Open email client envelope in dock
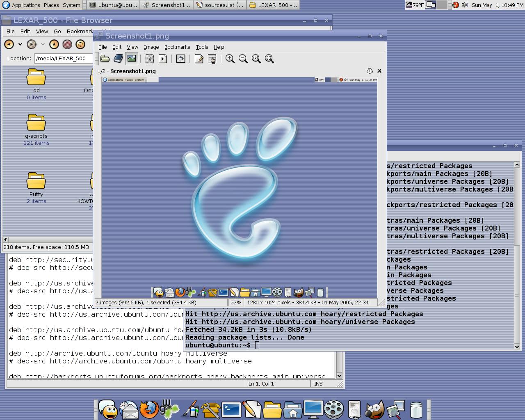Screen dimensions: 525x420 pyautogui.click(x=129, y=409)
